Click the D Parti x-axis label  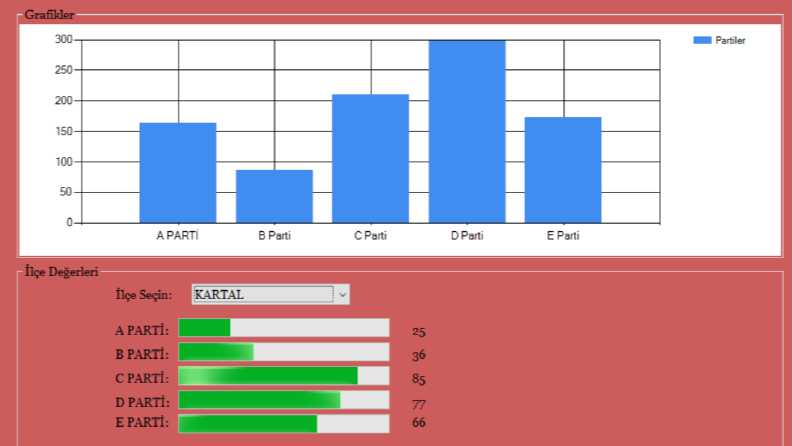pos(467,236)
